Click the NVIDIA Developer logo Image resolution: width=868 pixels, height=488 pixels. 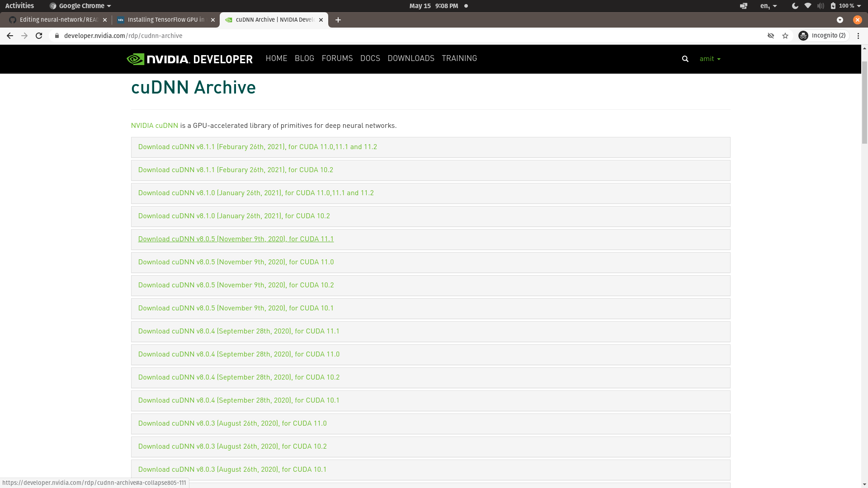189,59
